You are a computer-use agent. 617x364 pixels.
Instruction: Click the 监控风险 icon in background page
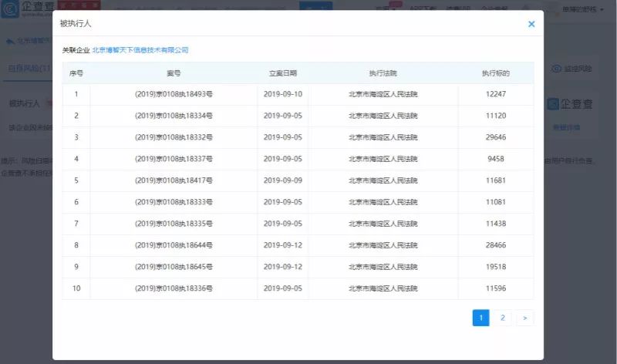pos(556,69)
